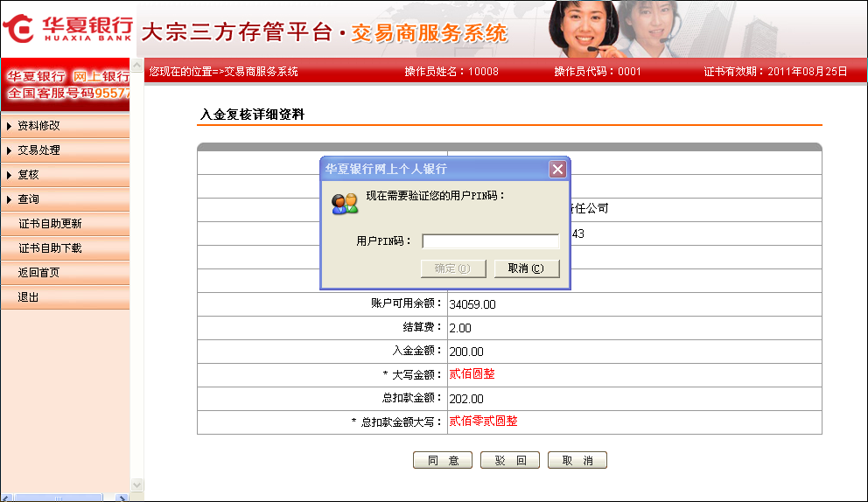The image size is (868, 502).
Task: Approve with the 同意 button
Action: tap(443, 461)
